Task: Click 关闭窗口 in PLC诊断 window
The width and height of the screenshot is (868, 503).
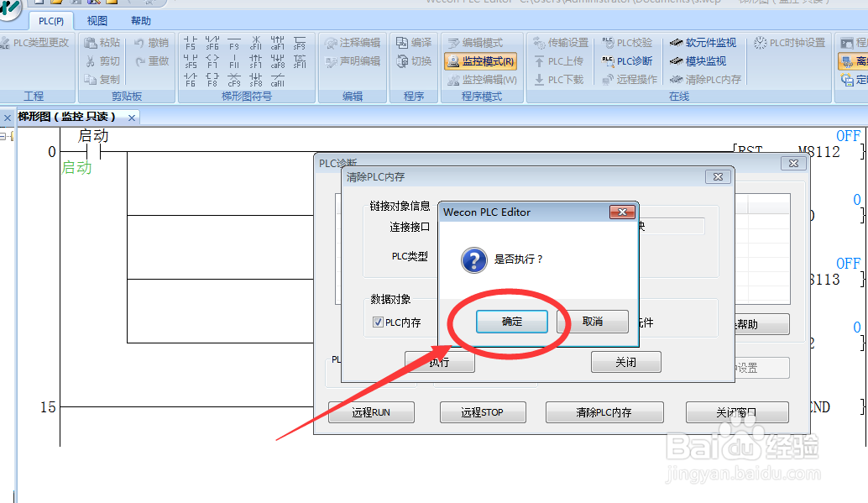Action: [737, 412]
